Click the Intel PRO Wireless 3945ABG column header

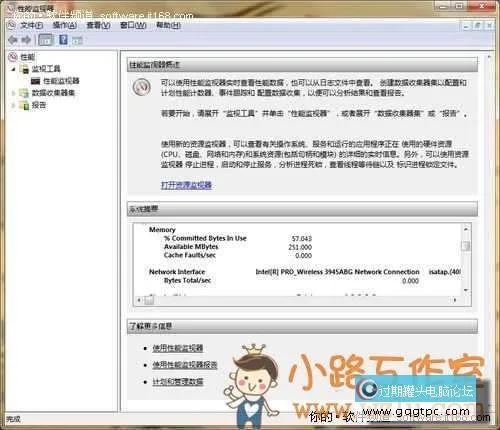337,272
